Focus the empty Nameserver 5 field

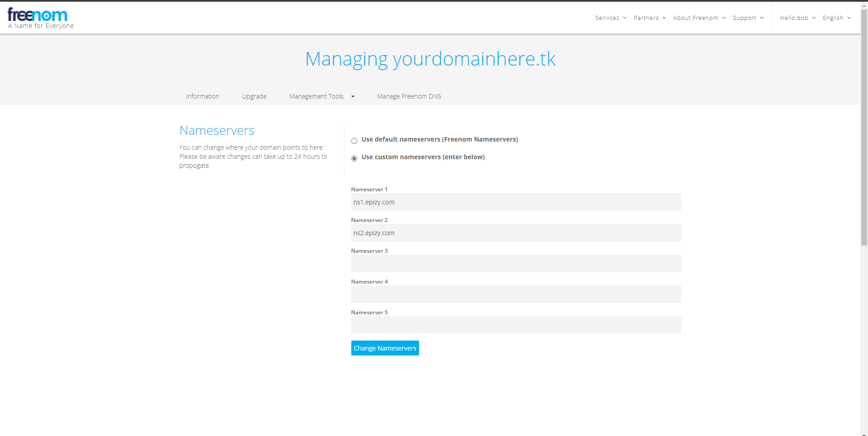pyautogui.click(x=516, y=325)
